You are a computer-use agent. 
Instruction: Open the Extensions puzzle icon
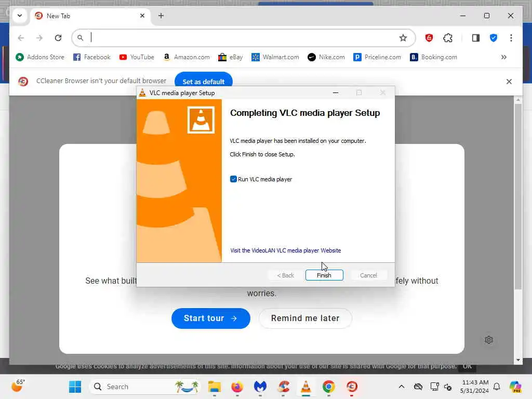448,37
